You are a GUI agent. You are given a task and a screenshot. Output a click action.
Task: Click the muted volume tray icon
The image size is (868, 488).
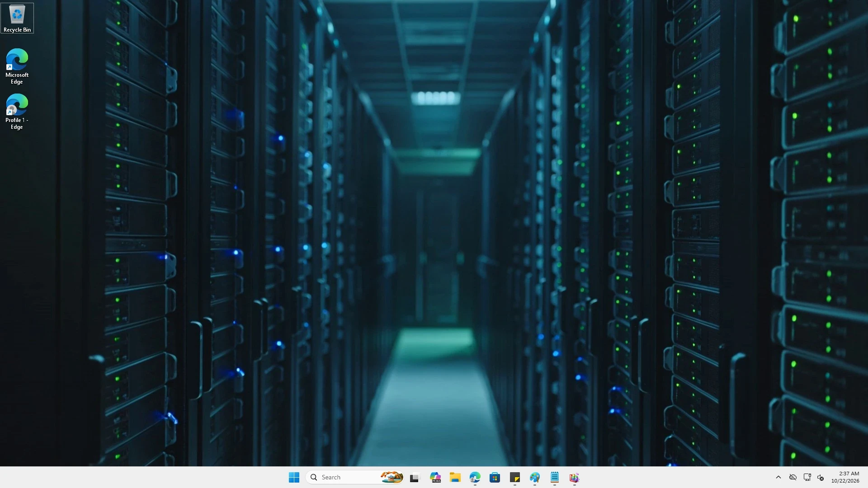[821, 478]
